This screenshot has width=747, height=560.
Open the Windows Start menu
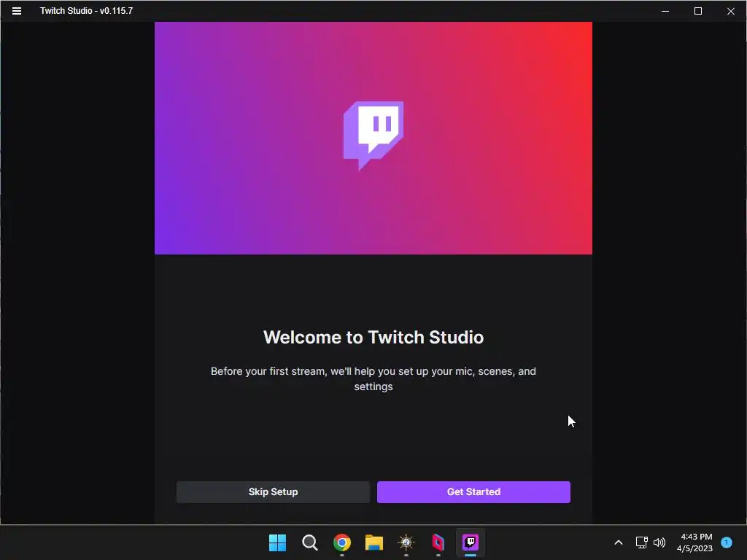tap(277, 542)
